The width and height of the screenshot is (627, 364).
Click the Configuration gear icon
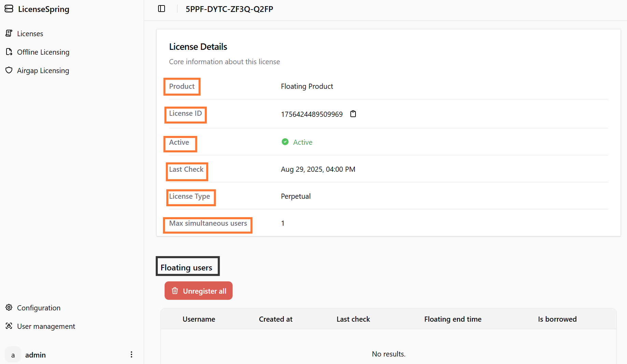[9, 308]
